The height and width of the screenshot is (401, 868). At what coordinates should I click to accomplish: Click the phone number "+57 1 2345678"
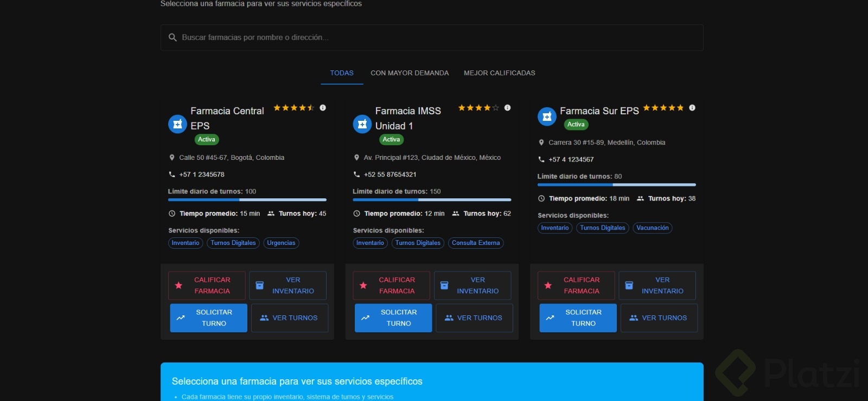click(202, 174)
